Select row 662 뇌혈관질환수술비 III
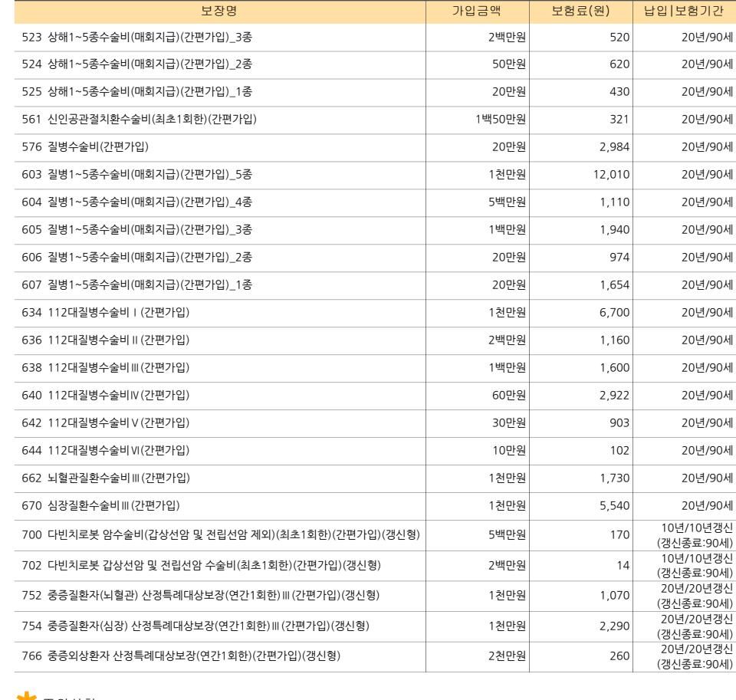 point(375,478)
